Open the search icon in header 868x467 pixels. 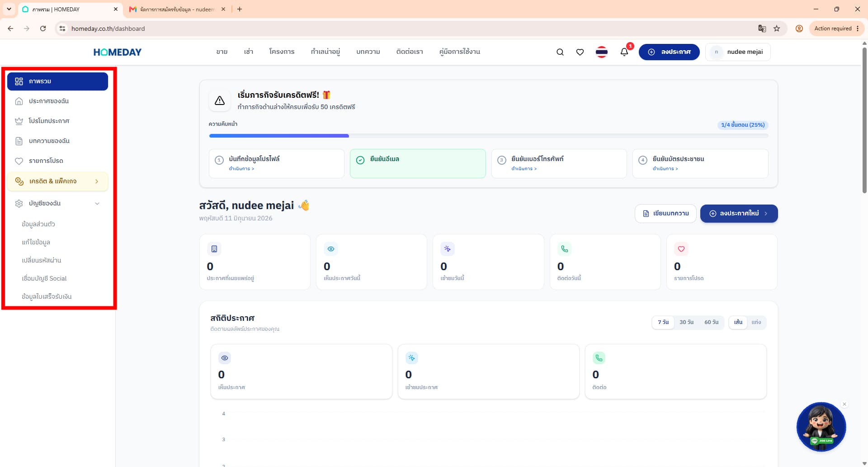(560, 52)
